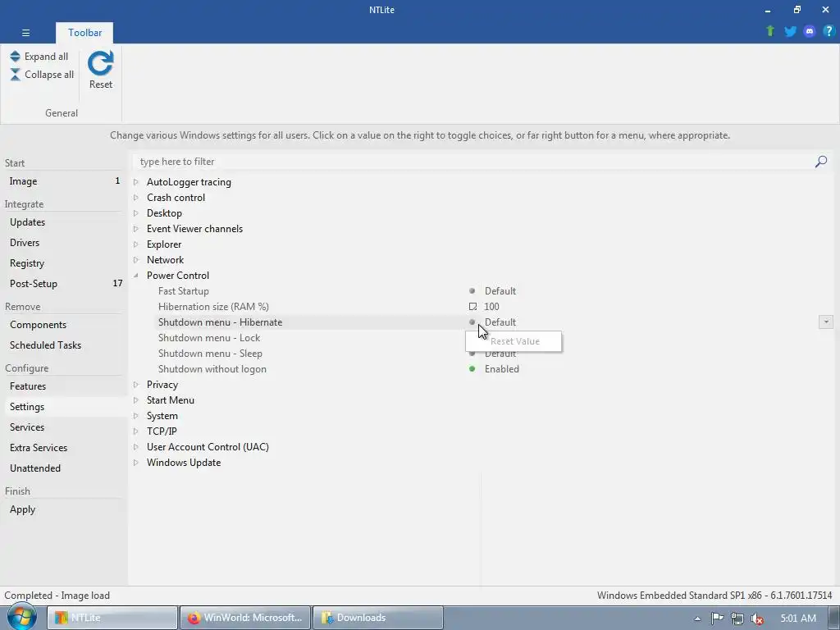840x630 pixels.
Task: Switch to NTLite taskbar button
Action: (x=112, y=618)
